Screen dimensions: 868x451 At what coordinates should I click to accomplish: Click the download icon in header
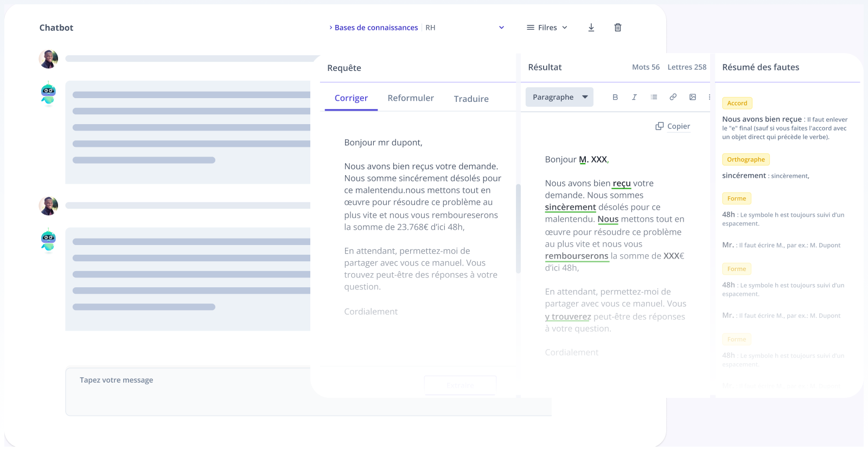coord(591,28)
